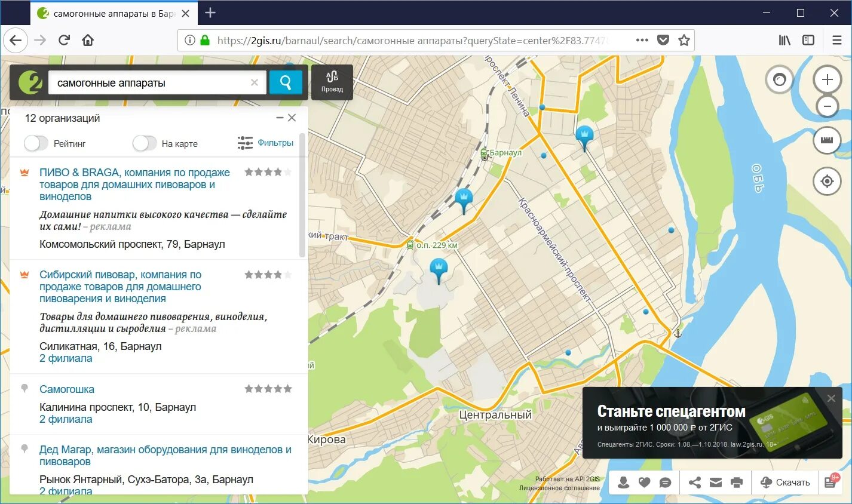This screenshot has height=504, width=852.
Task: Click the Центральный district label on the map
Action: (x=495, y=414)
